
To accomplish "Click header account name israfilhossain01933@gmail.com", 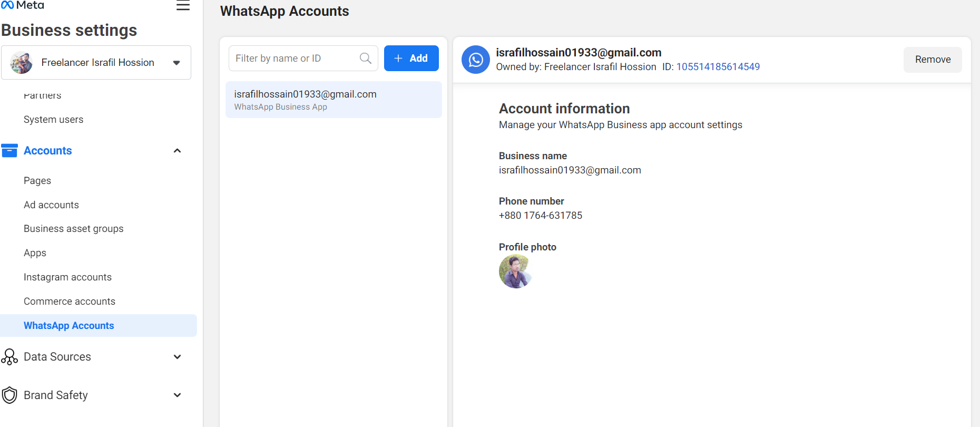I will 579,53.
